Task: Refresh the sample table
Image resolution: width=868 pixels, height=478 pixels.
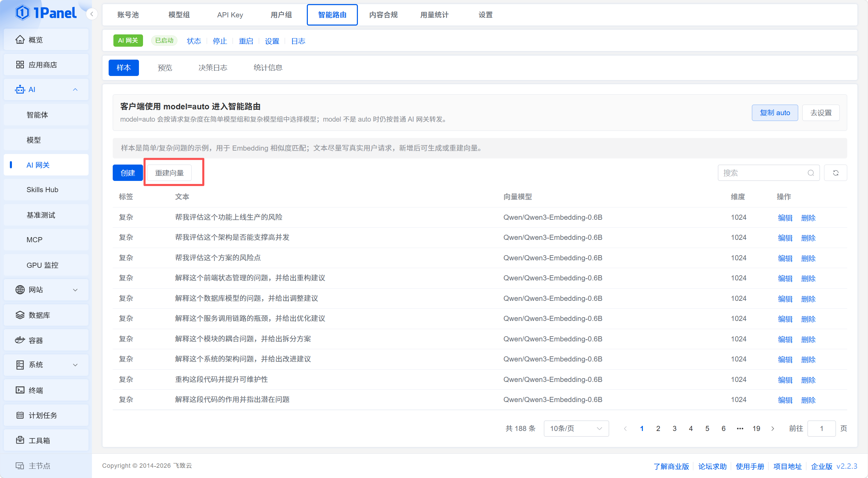Action: [836, 173]
